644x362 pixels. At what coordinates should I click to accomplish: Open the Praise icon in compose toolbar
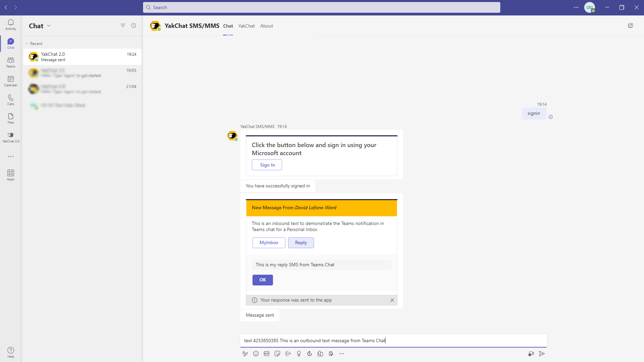tap(299, 354)
